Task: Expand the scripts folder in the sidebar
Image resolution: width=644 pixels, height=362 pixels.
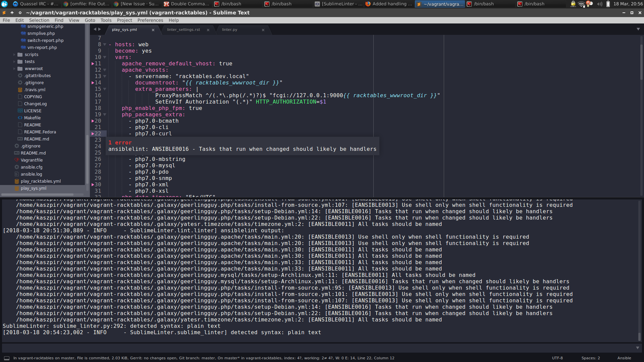Action: [14, 54]
